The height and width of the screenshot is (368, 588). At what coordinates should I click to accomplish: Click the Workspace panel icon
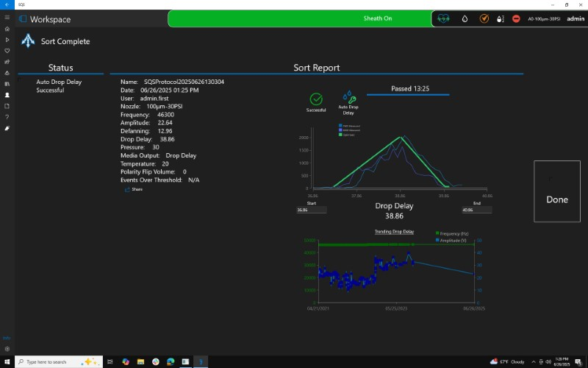pos(23,19)
